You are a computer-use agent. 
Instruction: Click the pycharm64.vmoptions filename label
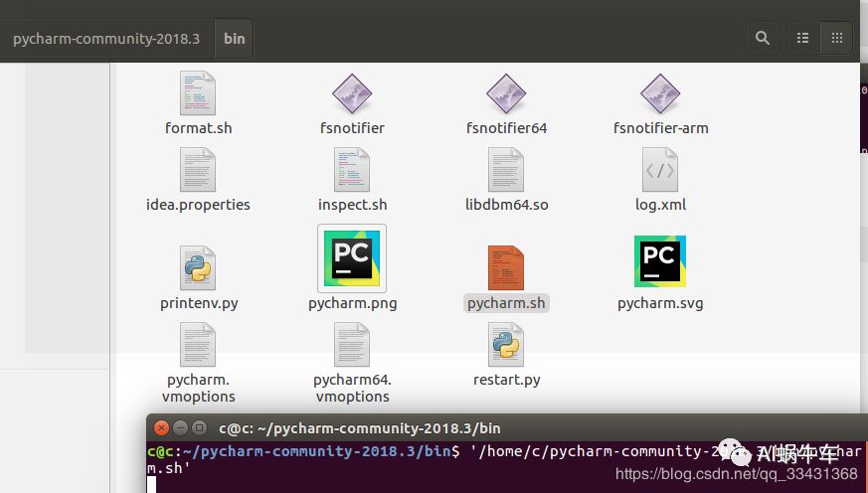(x=353, y=389)
